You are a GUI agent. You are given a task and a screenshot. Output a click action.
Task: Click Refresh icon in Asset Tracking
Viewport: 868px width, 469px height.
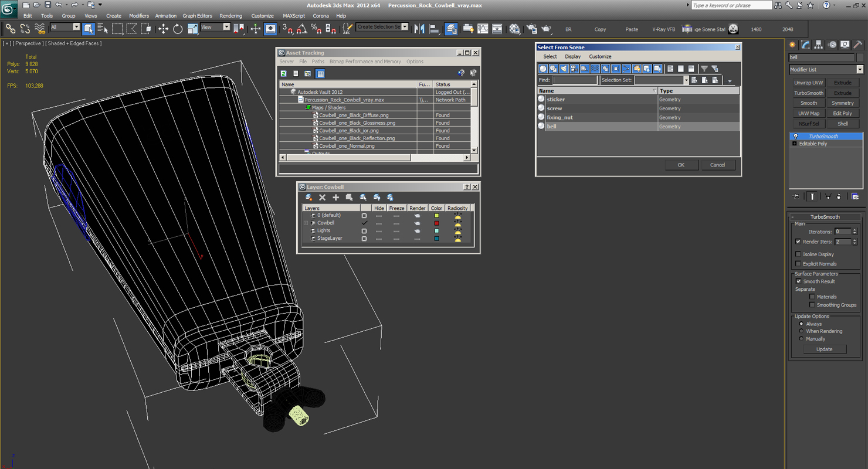pos(284,73)
